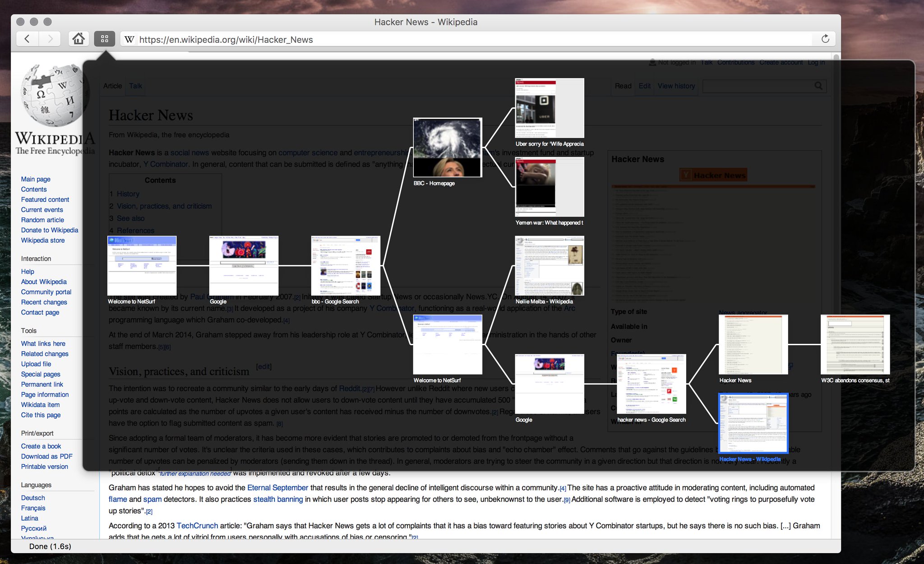
Task: Open the Random article sidebar link
Action: [42, 220]
